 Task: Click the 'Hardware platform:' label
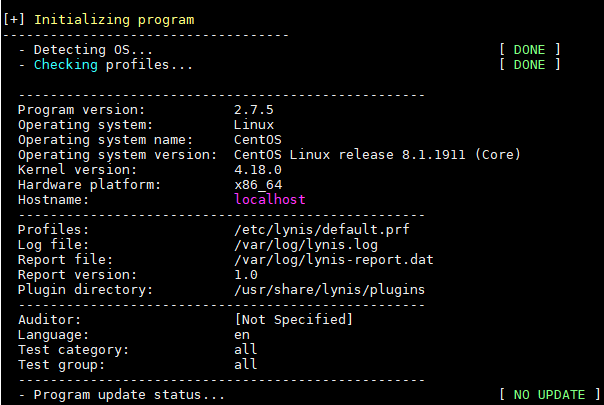click(89, 185)
